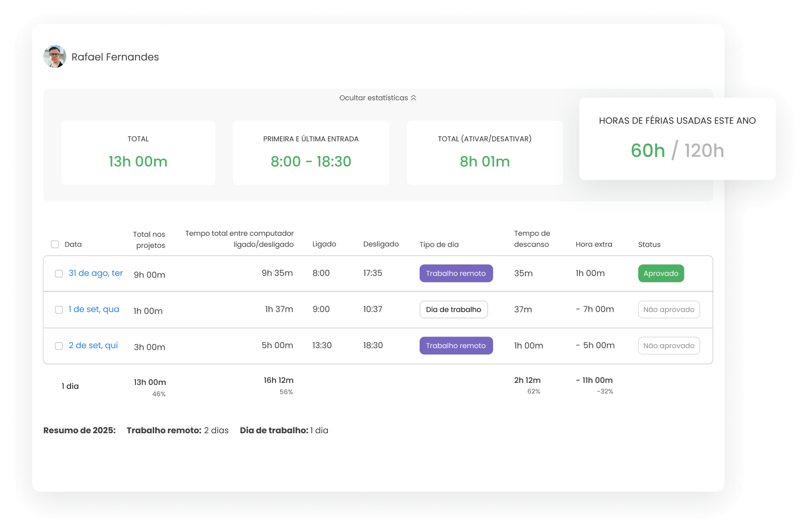Click Rafael Fernandes profile avatar
The height and width of the screenshot is (532, 808).
pyautogui.click(x=55, y=57)
